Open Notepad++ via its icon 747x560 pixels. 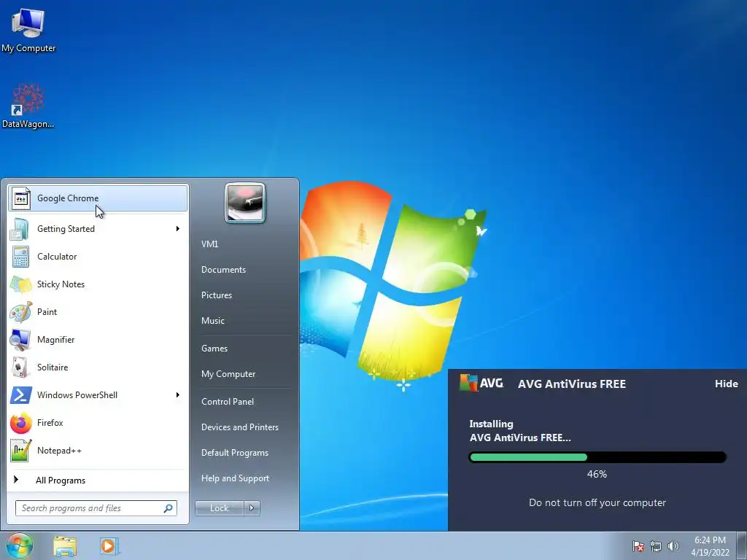click(21, 451)
